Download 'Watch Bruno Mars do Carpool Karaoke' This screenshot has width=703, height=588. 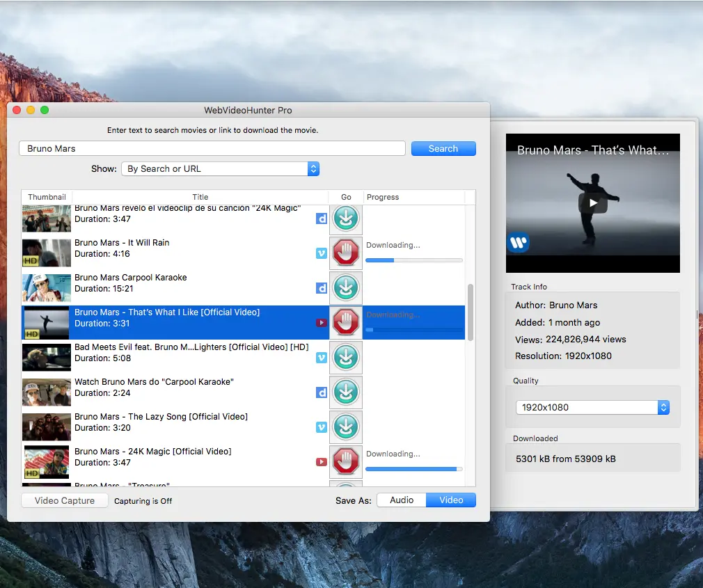(346, 392)
